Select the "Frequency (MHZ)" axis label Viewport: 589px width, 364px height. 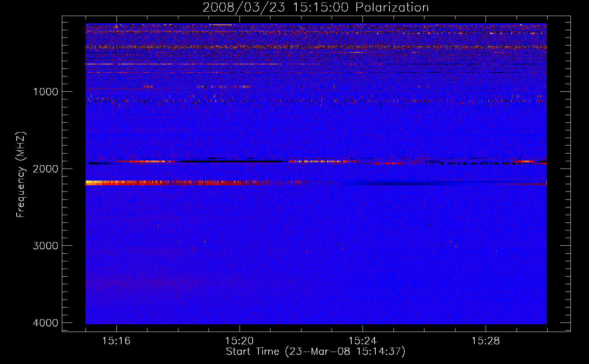pos(21,175)
